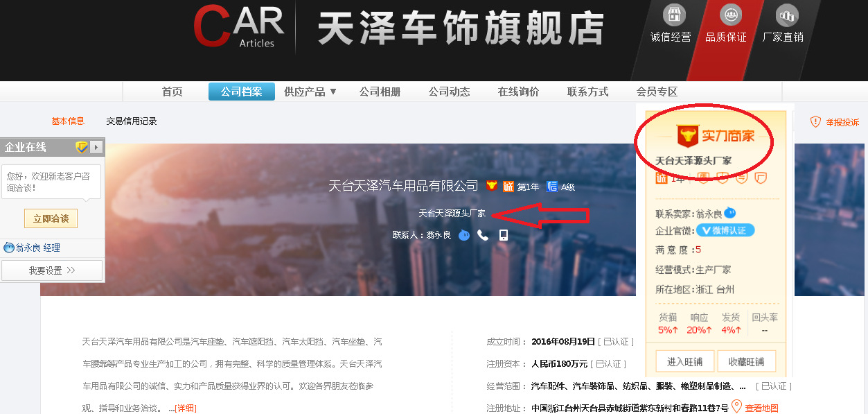
Task: Click the 诚信经营 store icon in the header
Action: click(673, 15)
